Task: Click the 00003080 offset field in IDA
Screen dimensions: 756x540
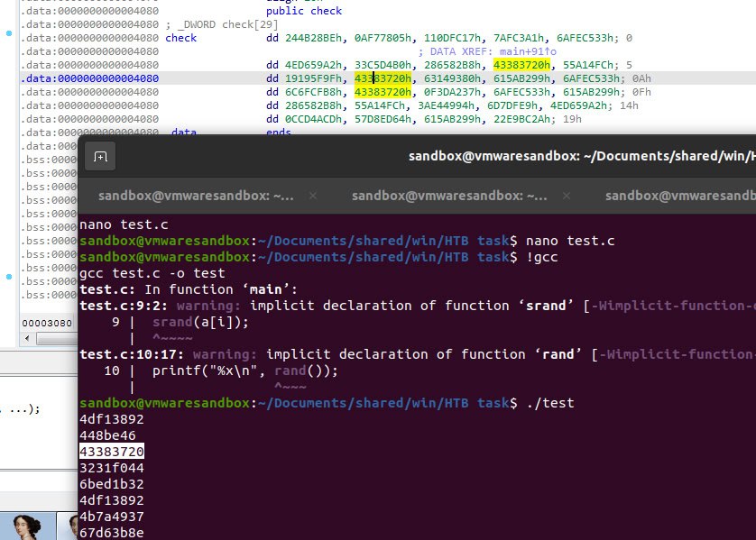Action: [x=47, y=324]
